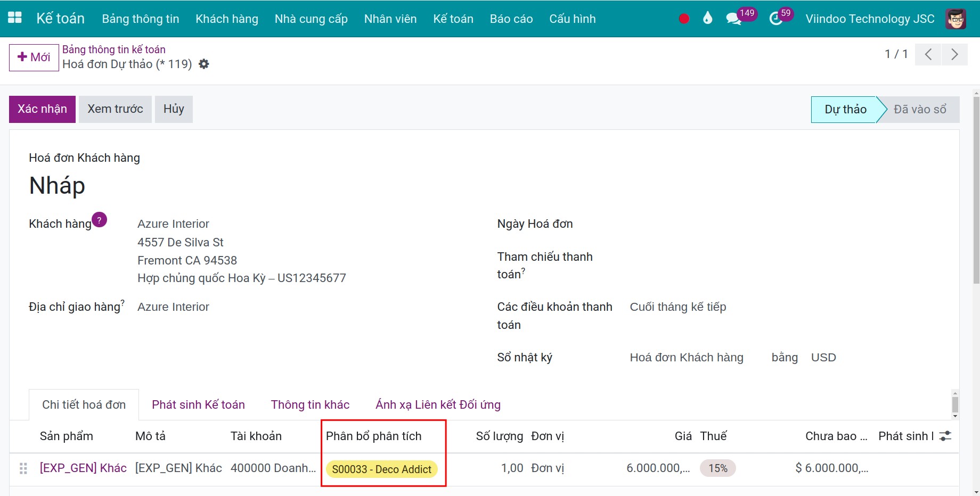Click the 400000 Doanh... account cell

pos(273,468)
